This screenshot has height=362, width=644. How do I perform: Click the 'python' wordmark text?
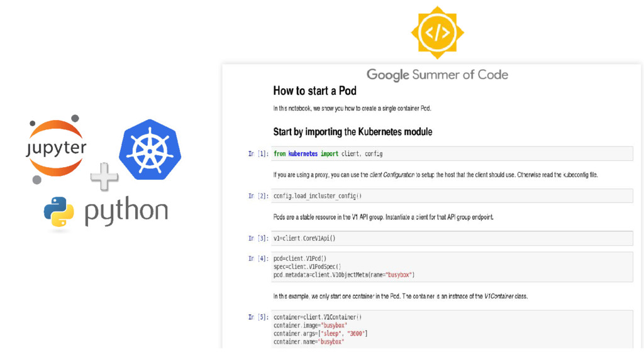126,211
